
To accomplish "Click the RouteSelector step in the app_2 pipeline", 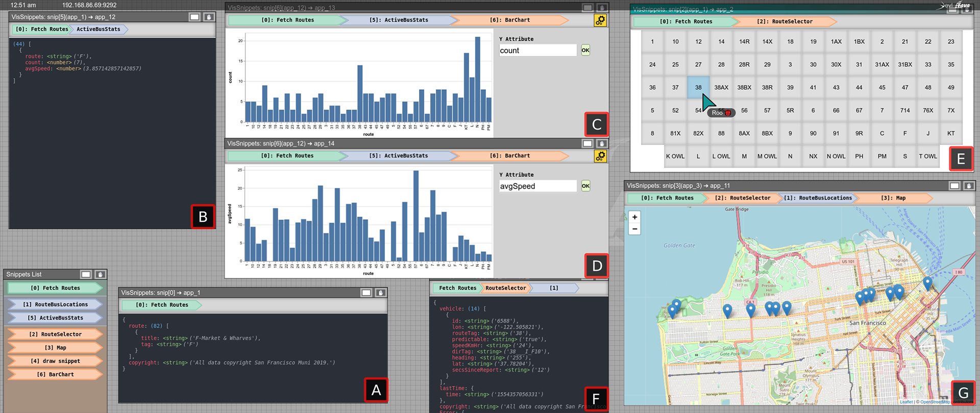I will [x=785, y=21].
